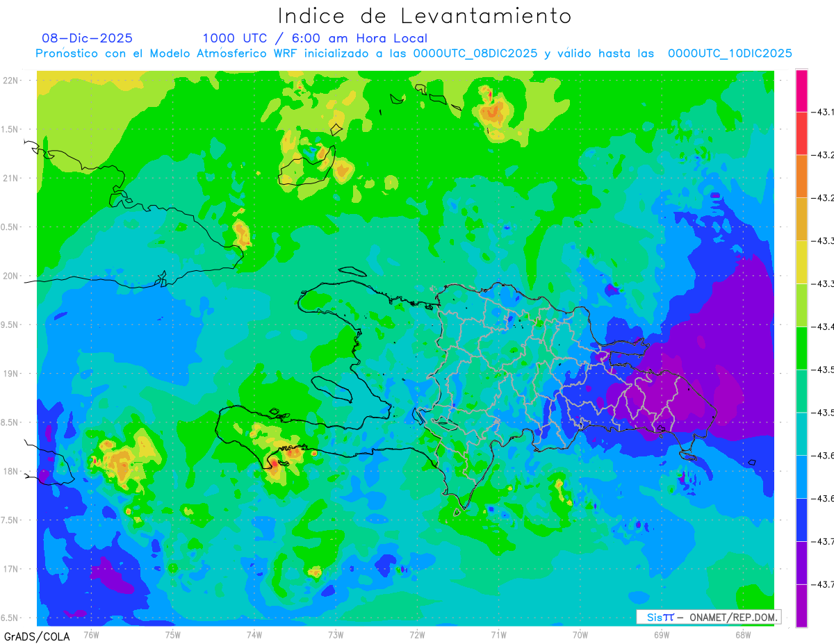The height and width of the screenshot is (644, 834).
Task: Click the '22N' latitude label
Action: click(11, 80)
